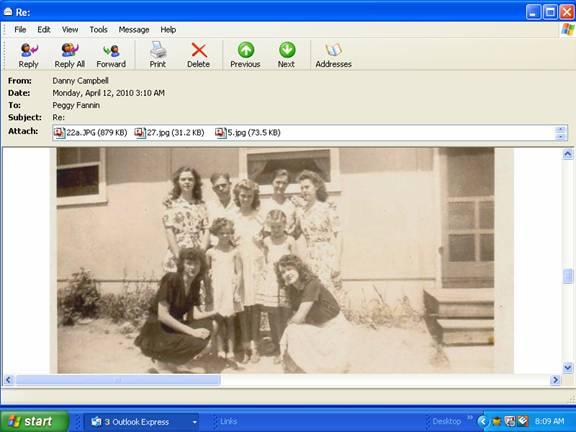Screen dimensions: 576x432
Task: Go to Next message
Action: click(287, 55)
